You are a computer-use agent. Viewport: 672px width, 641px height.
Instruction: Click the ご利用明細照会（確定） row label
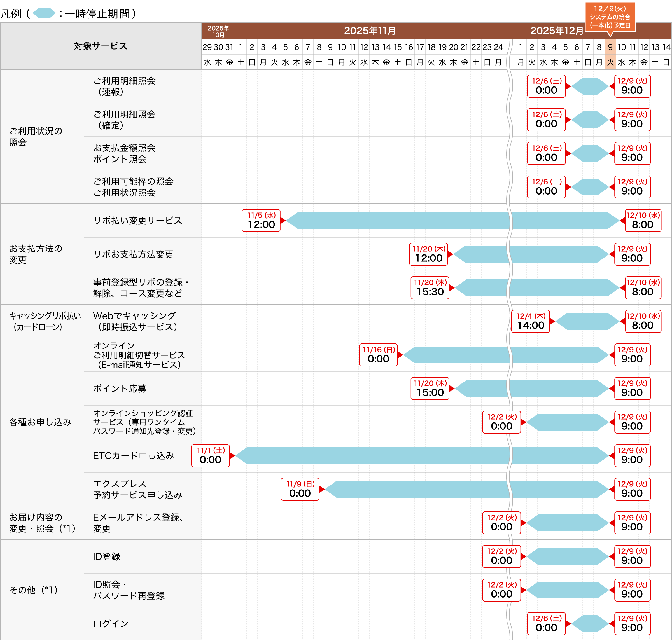coord(124,120)
